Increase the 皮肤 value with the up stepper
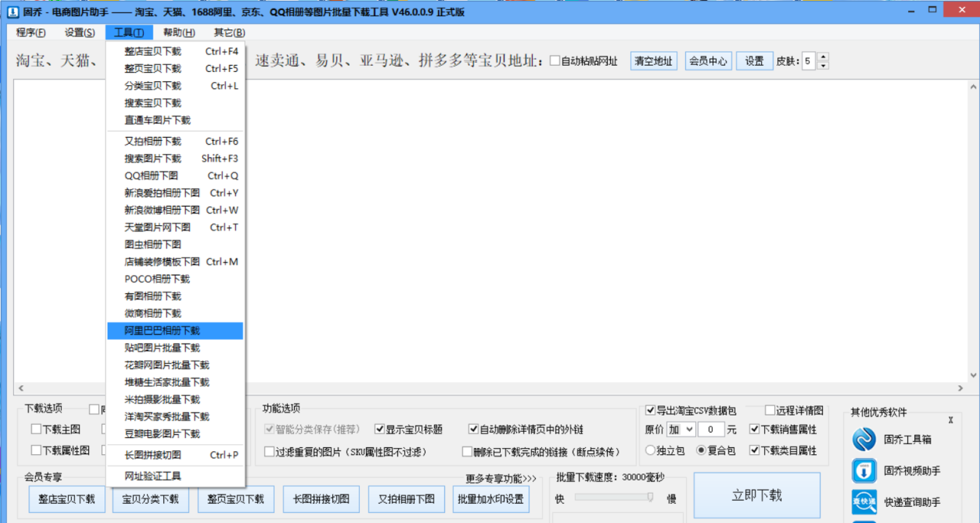980x523 pixels. coord(822,56)
